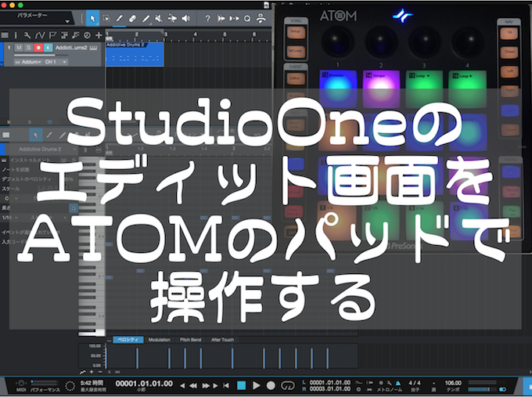
Task: Open instrument editor keyboard icon on track
Action: tap(93, 48)
